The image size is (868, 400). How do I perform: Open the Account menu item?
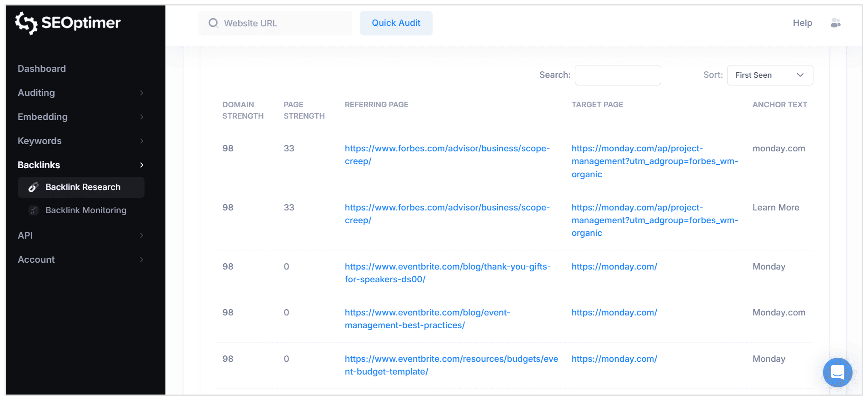click(x=36, y=260)
